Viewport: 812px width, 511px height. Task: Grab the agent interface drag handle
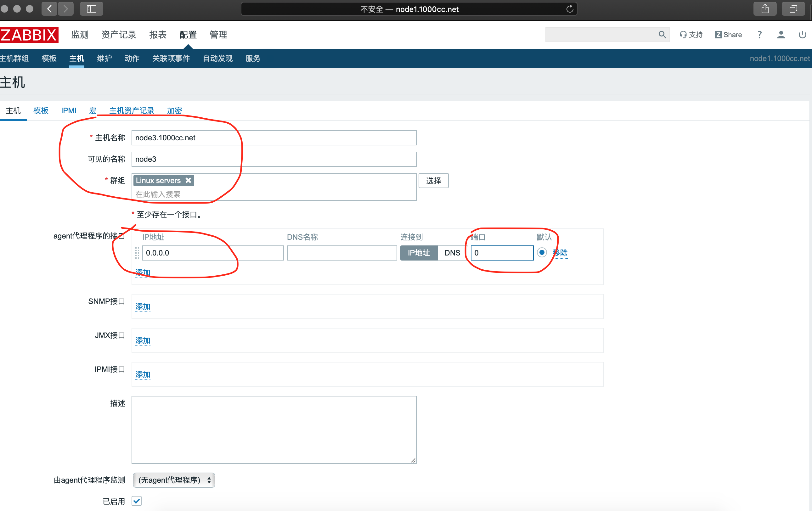[x=137, y=253]
